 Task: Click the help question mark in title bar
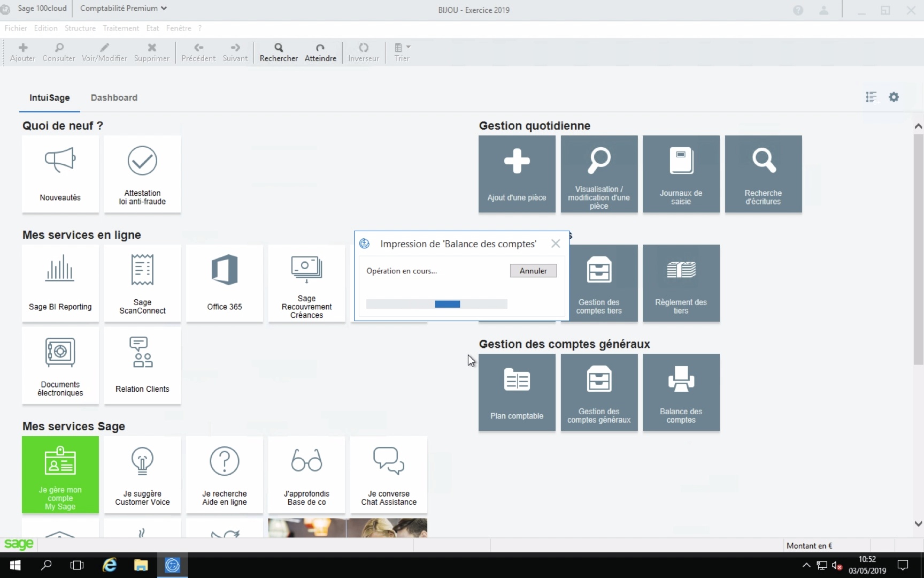798,10
